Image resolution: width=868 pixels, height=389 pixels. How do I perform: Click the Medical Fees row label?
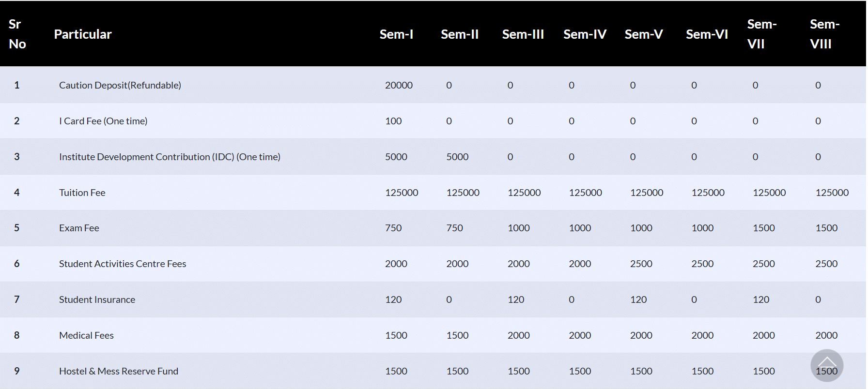(86, 335)
